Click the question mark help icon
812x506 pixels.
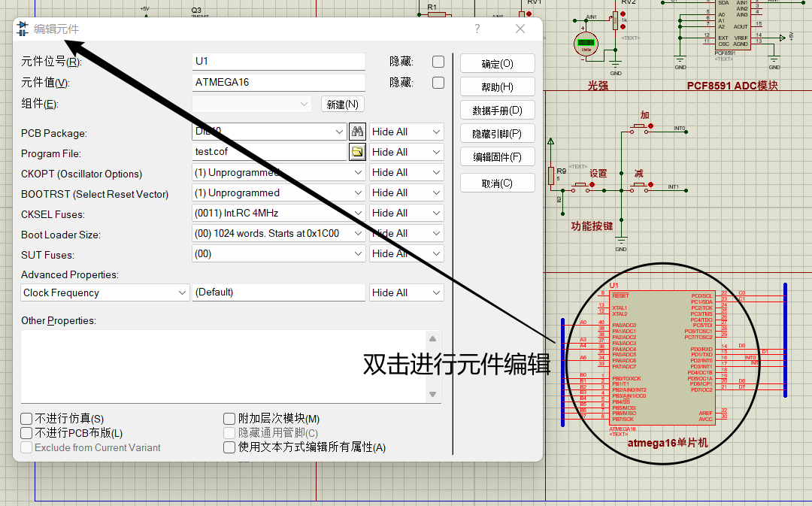[477, 28]
